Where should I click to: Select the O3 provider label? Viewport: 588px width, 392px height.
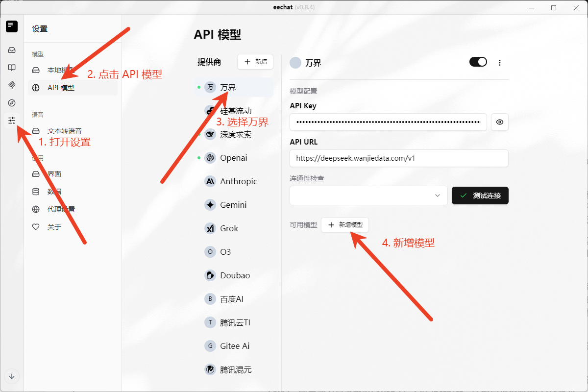coord(225,252)
